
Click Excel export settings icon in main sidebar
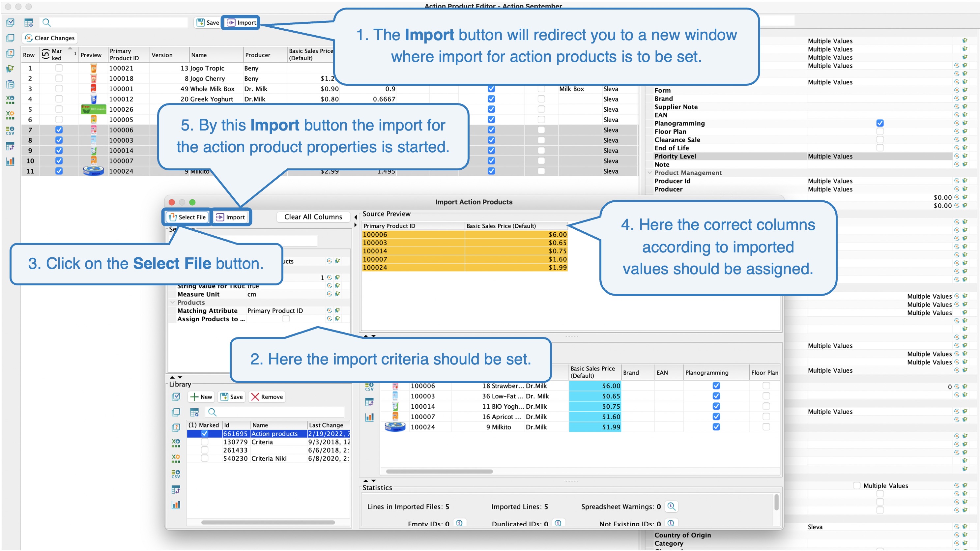click(x=10, y=115)
